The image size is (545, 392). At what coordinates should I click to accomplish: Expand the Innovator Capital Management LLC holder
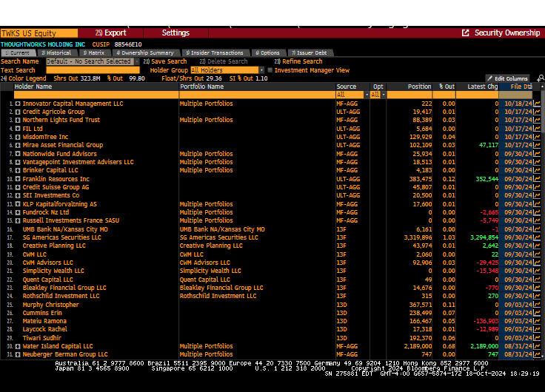(x=18, y=104)
